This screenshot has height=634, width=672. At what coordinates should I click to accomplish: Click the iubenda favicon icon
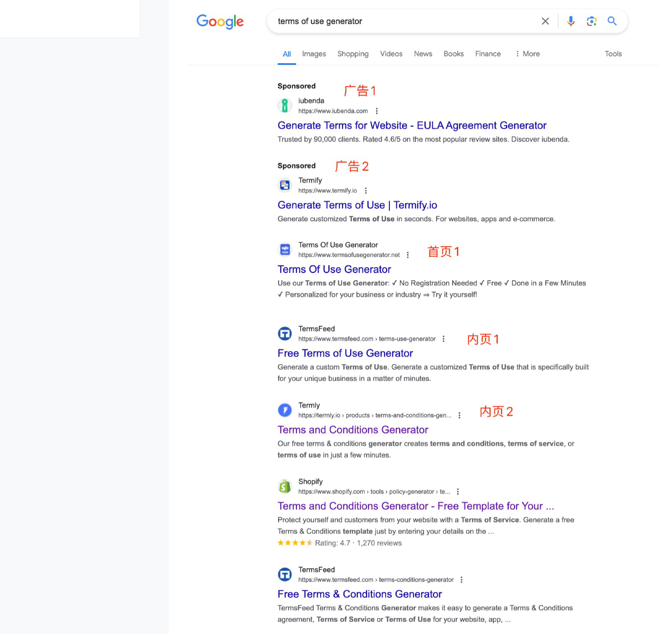click(x=285, y=105)
